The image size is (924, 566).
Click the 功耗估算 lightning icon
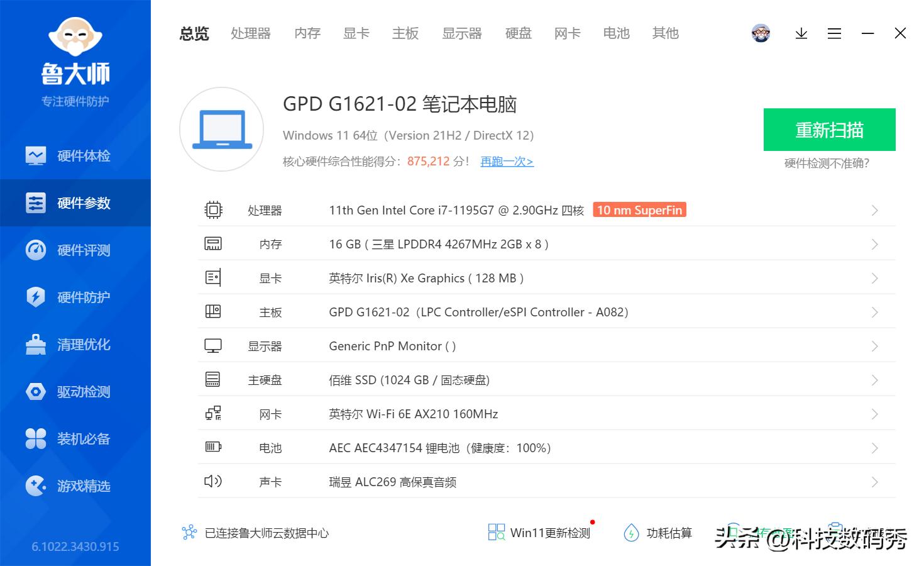tap(632, 533)
